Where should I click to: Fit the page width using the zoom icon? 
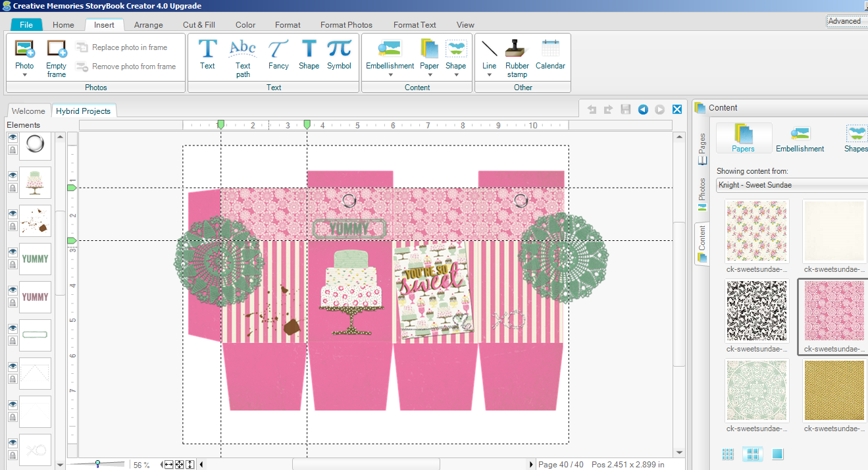[168, 465]
